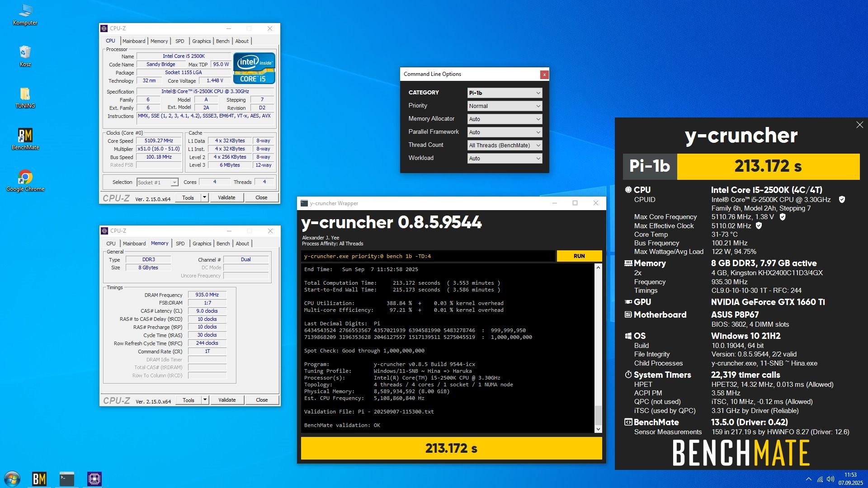Click the y-cruncher wrapper taskbar icon
This screenshot has height=488, width=868.
coord(67,479)
